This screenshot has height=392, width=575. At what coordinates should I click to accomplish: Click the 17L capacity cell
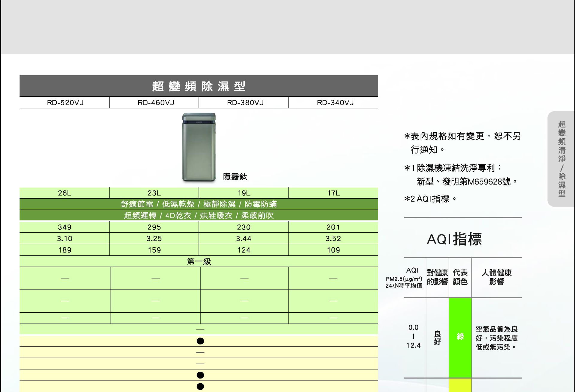pyautogui.click(x=333, y=193)
